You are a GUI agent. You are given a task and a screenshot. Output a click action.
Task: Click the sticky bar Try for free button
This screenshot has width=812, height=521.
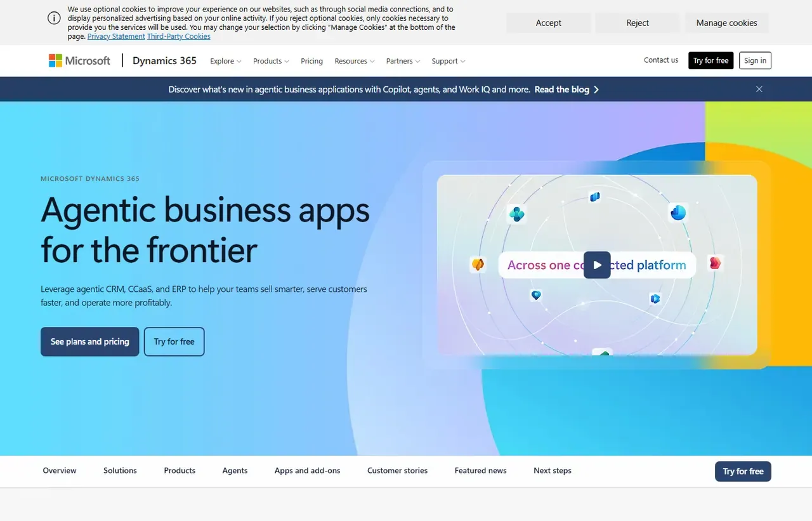[743, 472]
